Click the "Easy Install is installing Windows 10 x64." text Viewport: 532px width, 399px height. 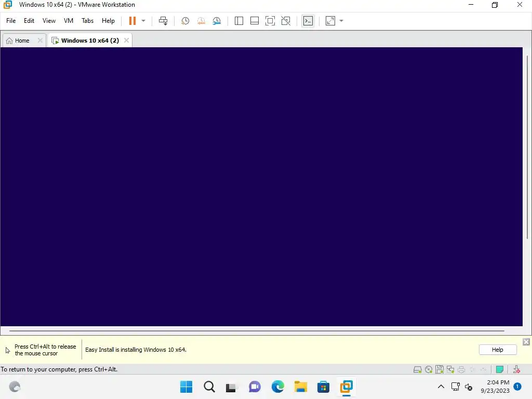pos(136,350)
